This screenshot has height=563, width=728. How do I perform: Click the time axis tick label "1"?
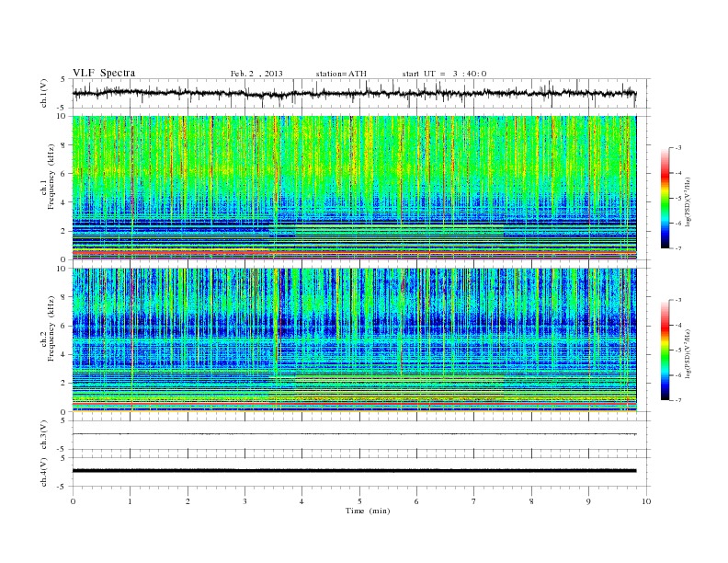(130, 501)
